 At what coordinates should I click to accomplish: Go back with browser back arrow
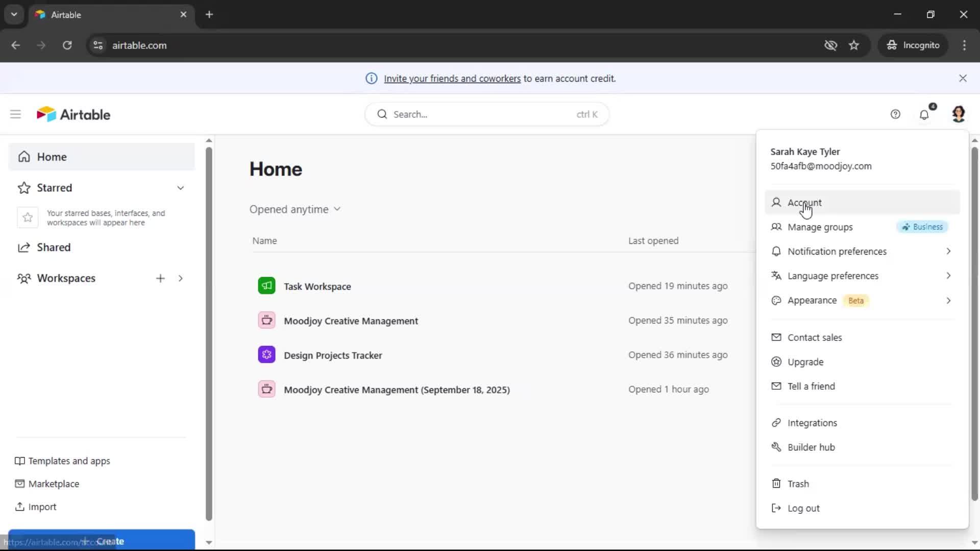[15, 45]
